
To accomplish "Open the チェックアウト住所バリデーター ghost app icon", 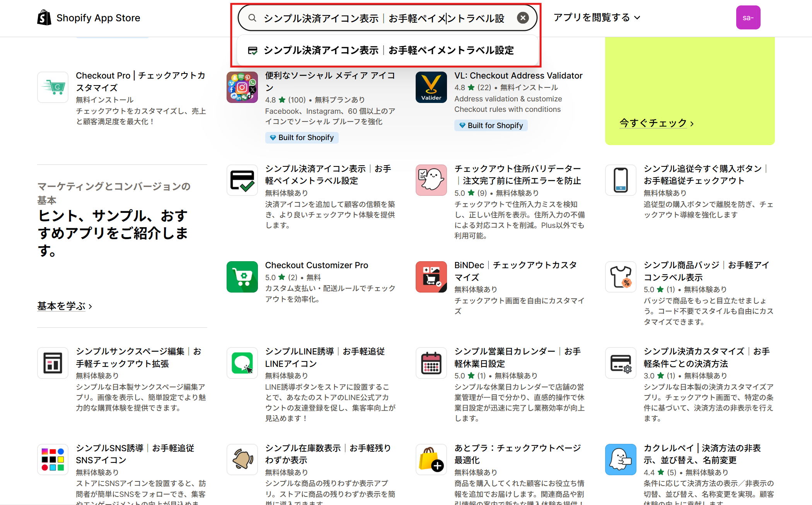I will [x=431, y=180].
